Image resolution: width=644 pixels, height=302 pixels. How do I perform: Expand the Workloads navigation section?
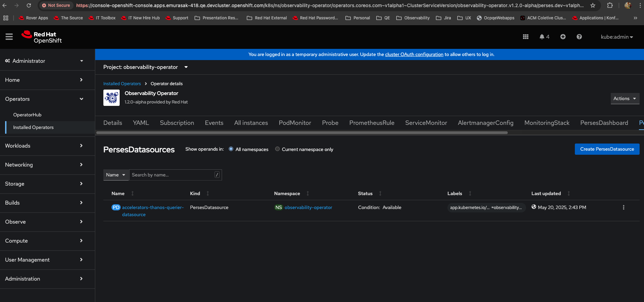pos(44,146)
